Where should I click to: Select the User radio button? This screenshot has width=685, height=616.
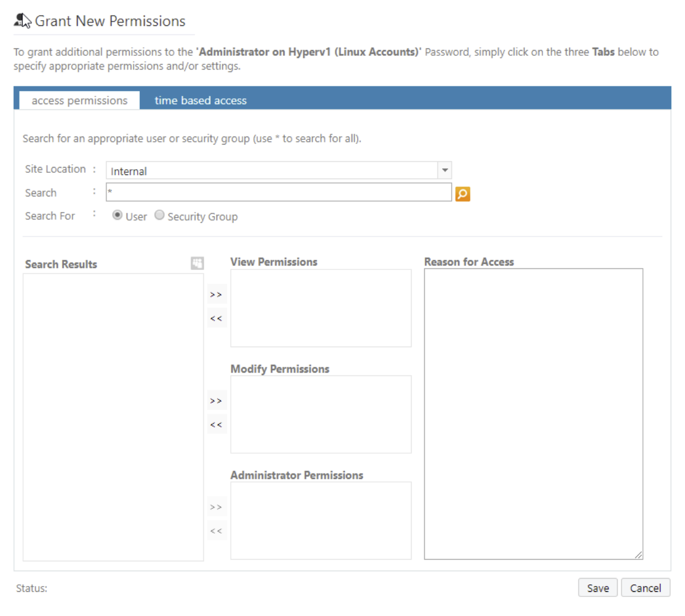[x=118, y=215]
